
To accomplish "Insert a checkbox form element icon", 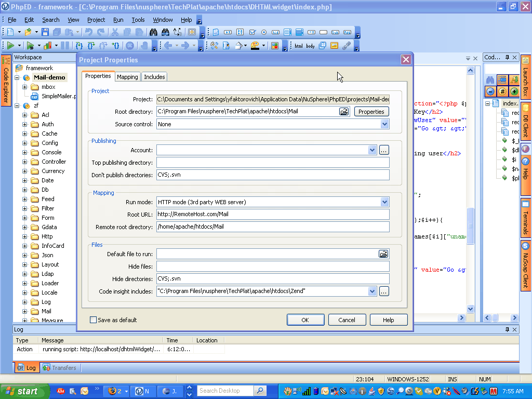I will (x=252, y=32).
